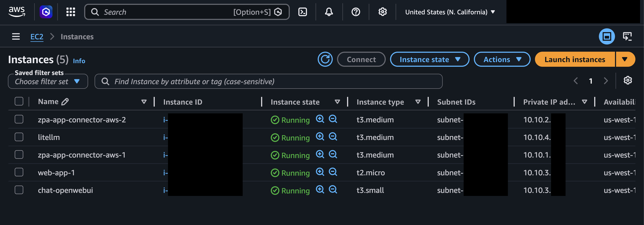
Task: Click page number 1 in pagination
Action: pos(590,81)
